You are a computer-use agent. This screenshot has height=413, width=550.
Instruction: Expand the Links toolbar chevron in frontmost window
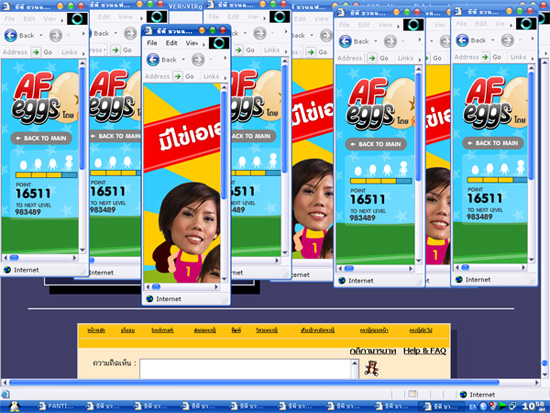point(225,77)
